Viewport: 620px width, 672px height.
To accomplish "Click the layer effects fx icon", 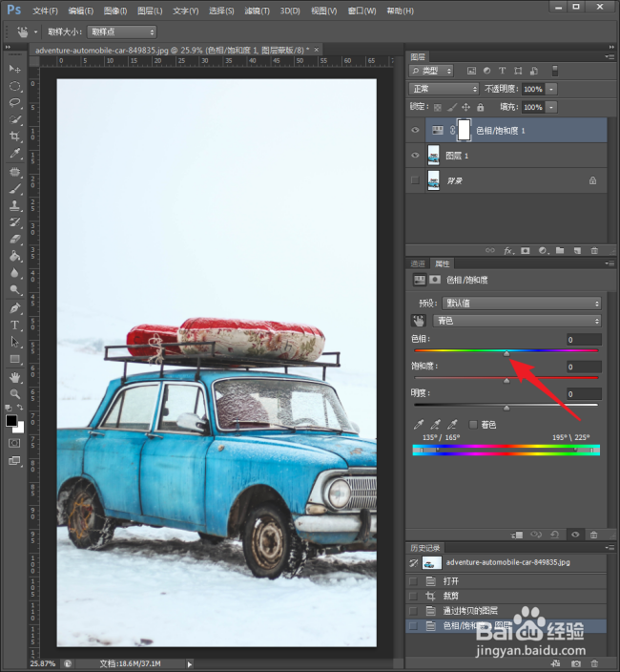I will pyautogui.click(x=508, y=251).
